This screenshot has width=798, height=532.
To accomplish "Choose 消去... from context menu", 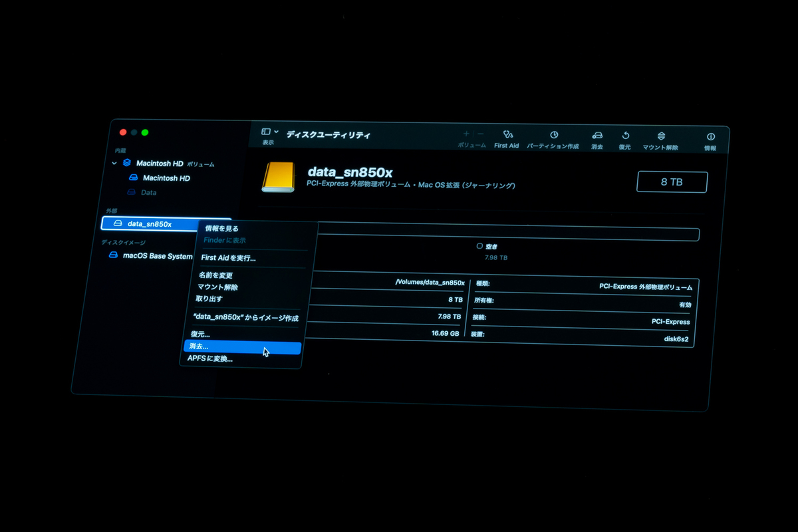I will [x=243, y=347].
